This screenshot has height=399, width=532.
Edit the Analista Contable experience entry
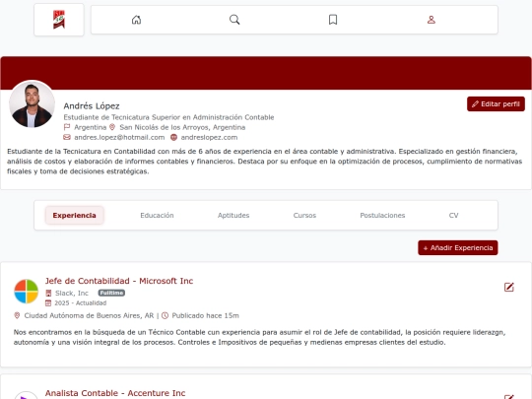coord(509,396)
